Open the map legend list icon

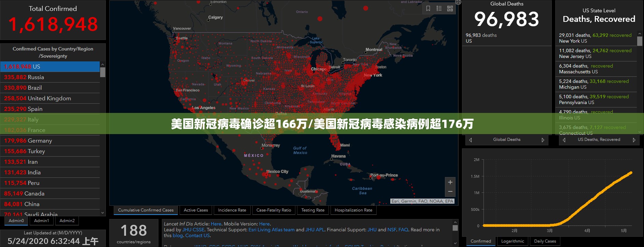439,9
